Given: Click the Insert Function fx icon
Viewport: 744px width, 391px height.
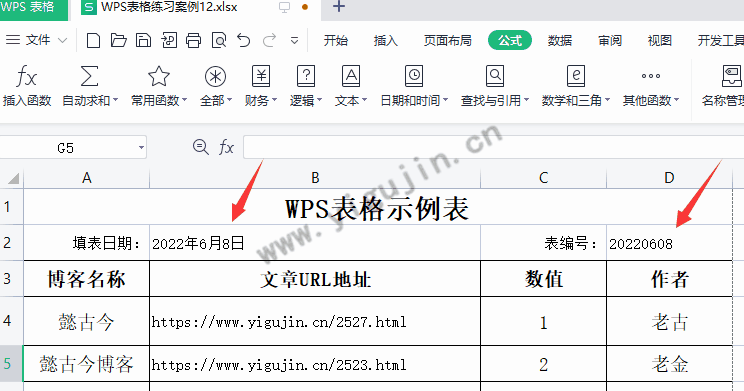Looking at the screenshot, I should (x=26, y=76).
